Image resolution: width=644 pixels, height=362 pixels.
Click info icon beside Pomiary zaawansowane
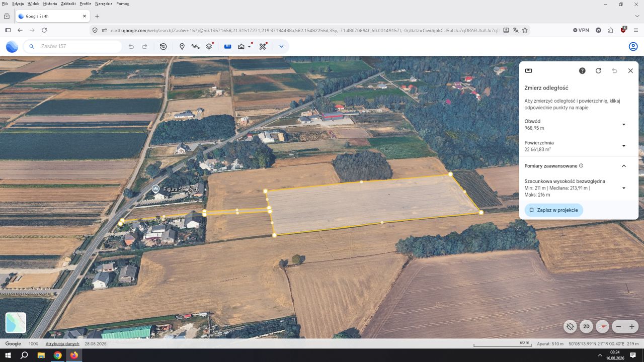581,166
